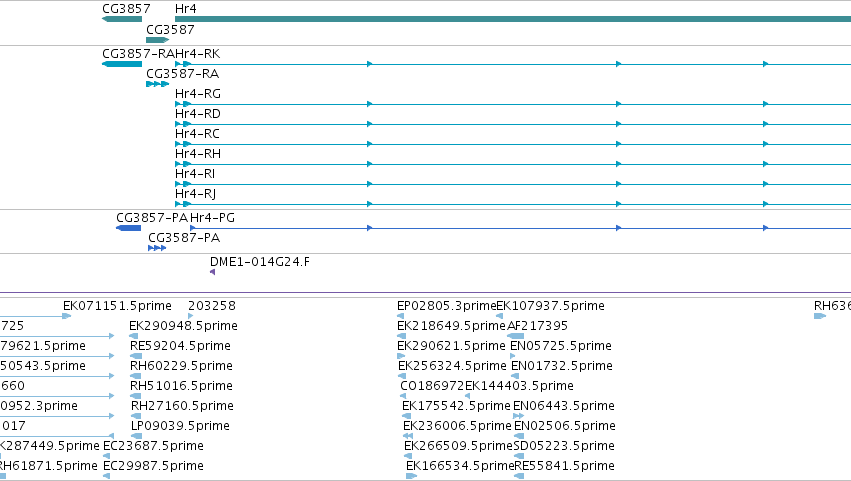The image size is (851, 481).
Task: Open the EC23687.5prime EST
Action: (x=106, y=456)
